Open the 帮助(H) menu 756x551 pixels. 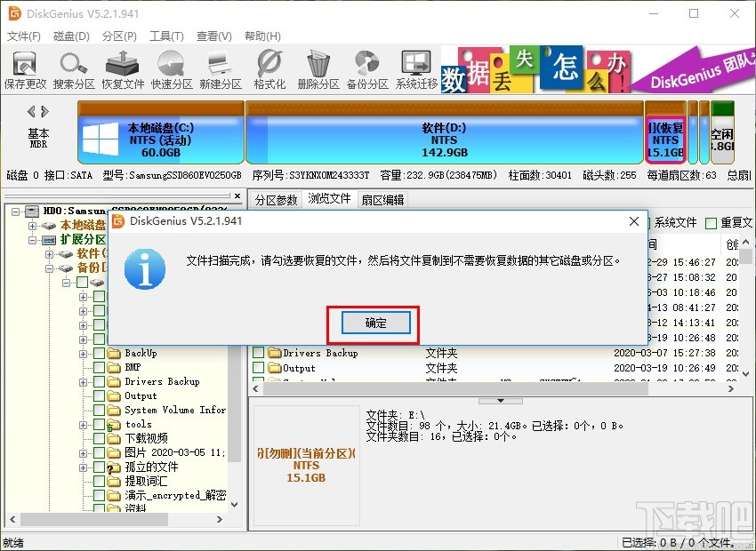[262, 36]
